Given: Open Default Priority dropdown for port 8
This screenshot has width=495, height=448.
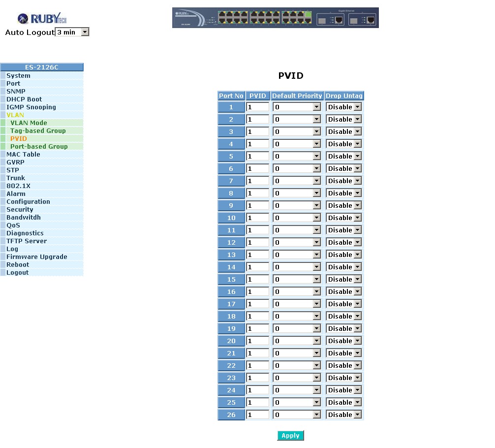Looking at the screenshot, I should click(x=297, y=193).
